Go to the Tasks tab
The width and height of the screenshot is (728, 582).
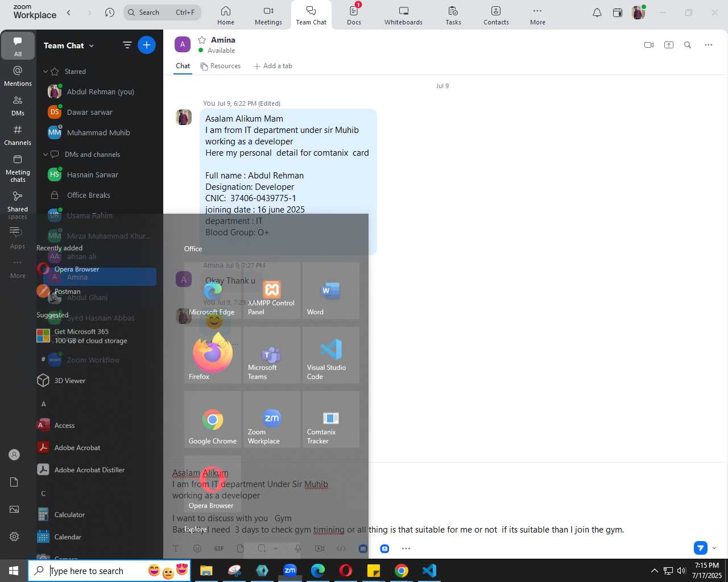[453, 15]
